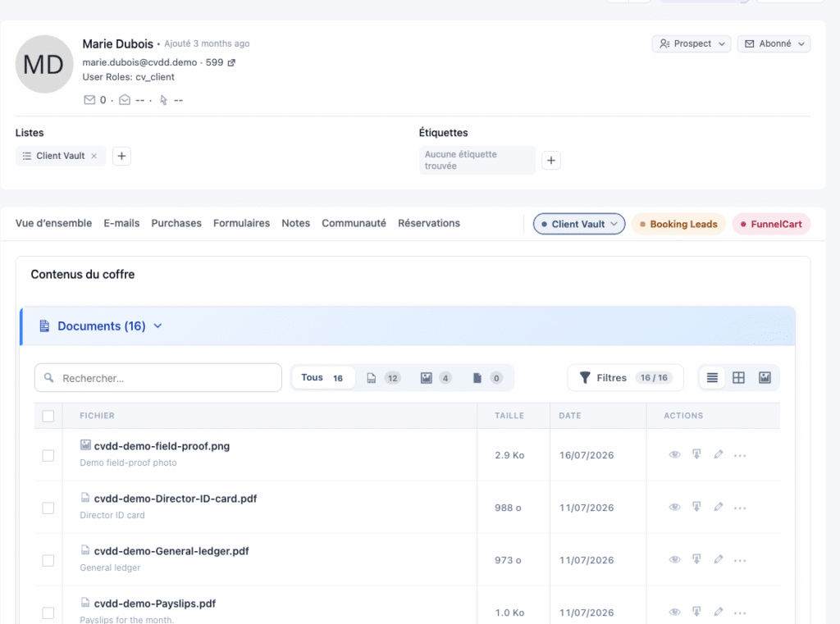Download cvdd-demo-General-ledger.pdf

coord(696,560)
